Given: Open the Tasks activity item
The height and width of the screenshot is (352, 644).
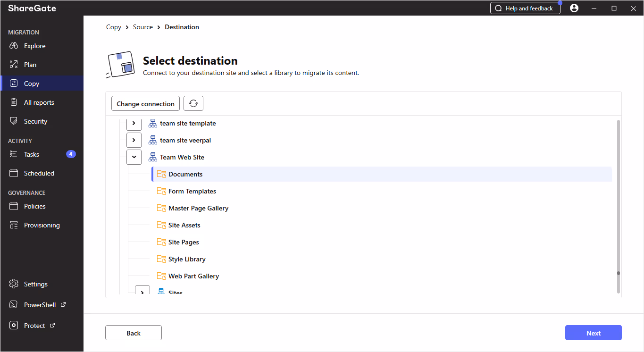Looking at the screenshot, I should [x=32, y=154].
